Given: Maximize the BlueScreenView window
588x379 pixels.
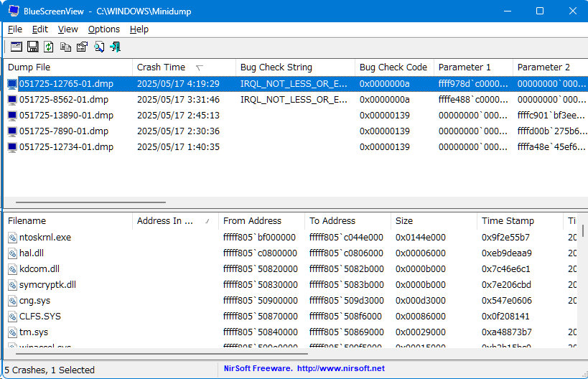Looking at the screenshot, I should (540, 11).
